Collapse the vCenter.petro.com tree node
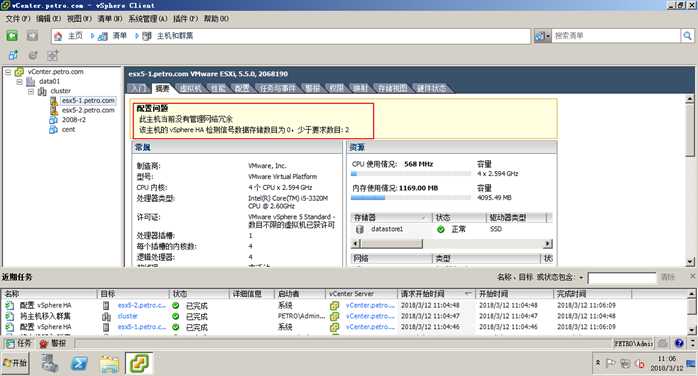 click(8, 72)
